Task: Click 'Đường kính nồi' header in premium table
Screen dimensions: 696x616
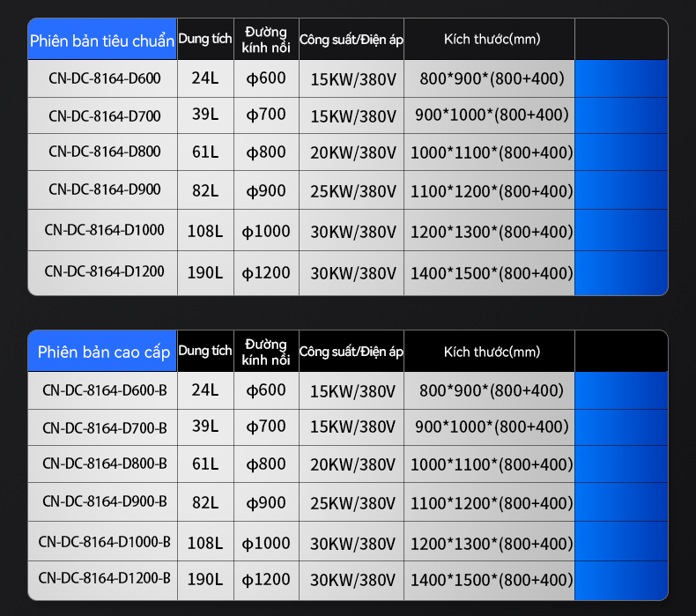Action: tap(266, 352)
